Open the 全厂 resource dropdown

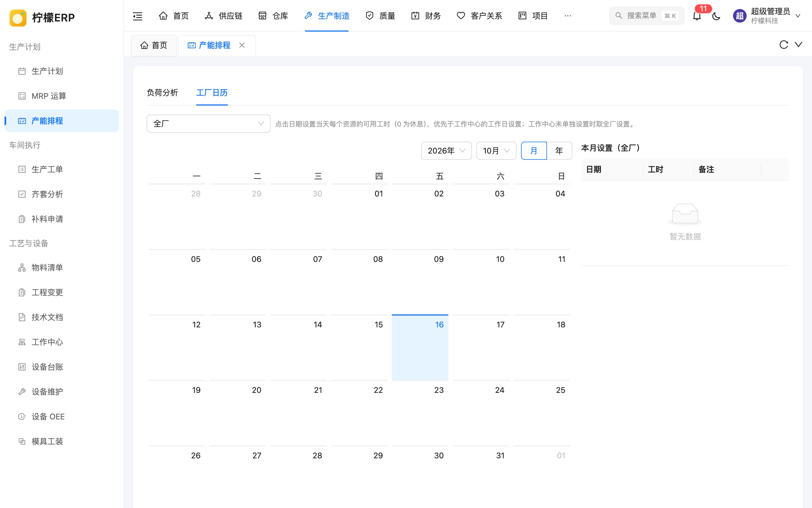tap(208, 124)
